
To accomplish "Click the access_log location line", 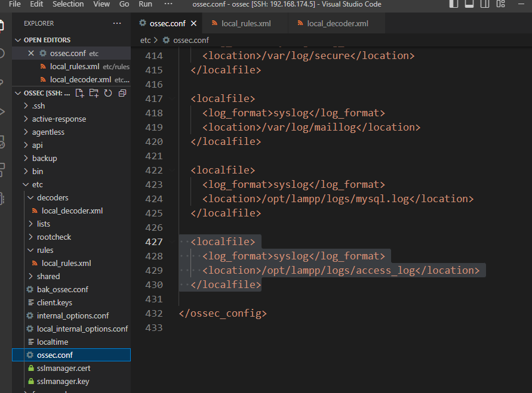I will click(x=341, y=270).
